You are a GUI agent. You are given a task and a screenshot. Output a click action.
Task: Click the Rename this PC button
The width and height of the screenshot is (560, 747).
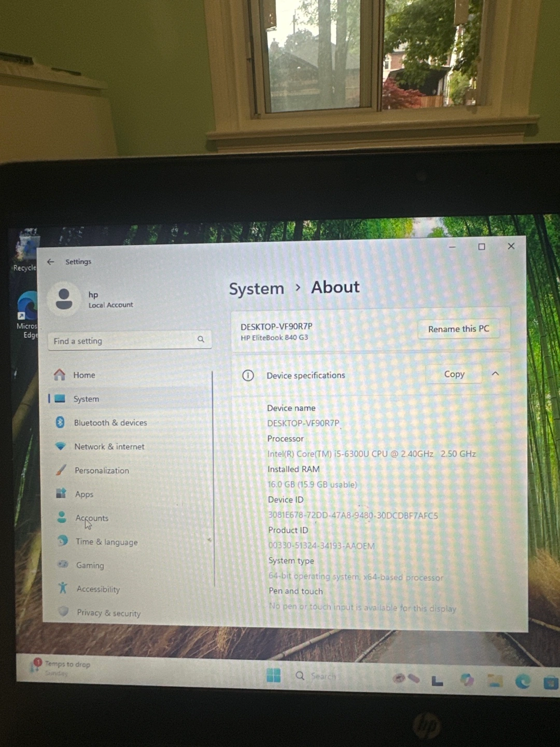(458, 329)
